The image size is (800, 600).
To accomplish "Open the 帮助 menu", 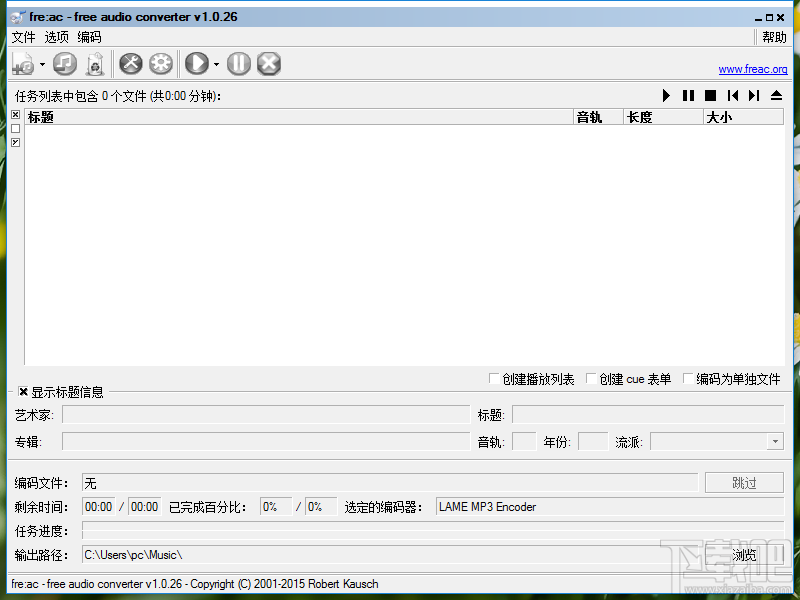I will 772,37.
